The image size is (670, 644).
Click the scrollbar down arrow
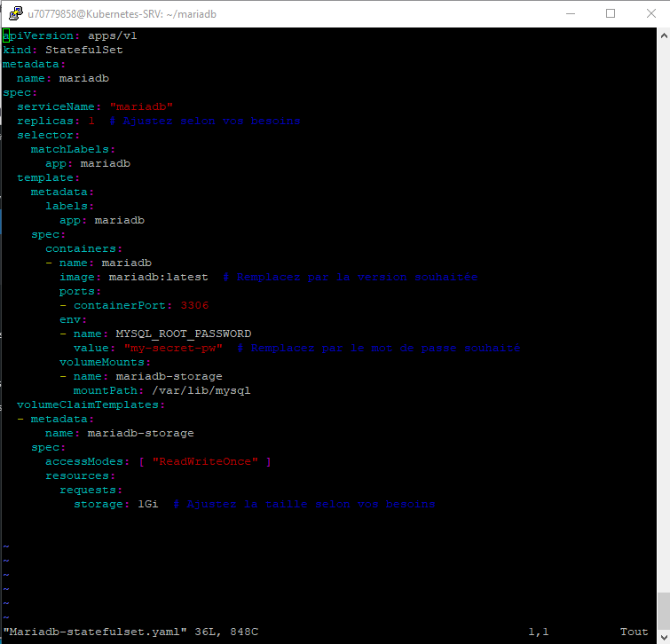coord(662,636)
